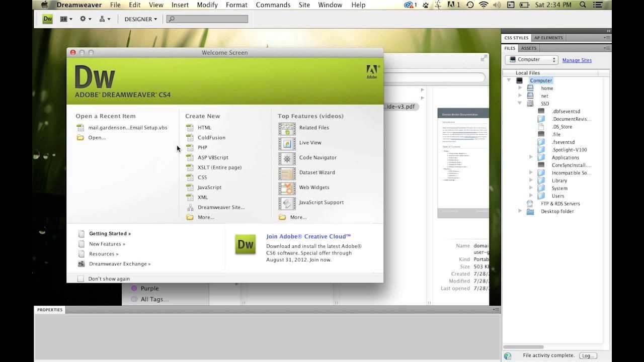Watch the JavaScript Support video
This screenshot has width=644, height=362.
pos(321,203)
